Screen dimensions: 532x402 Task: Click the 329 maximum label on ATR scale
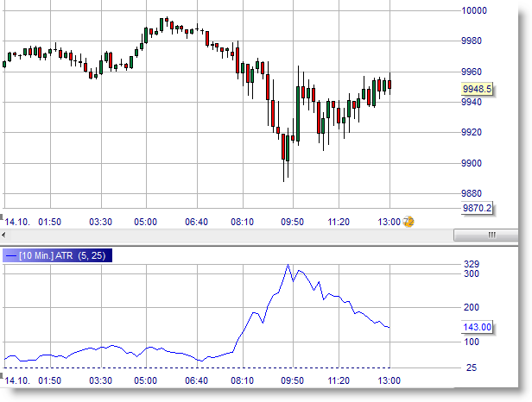click(471, 264)
